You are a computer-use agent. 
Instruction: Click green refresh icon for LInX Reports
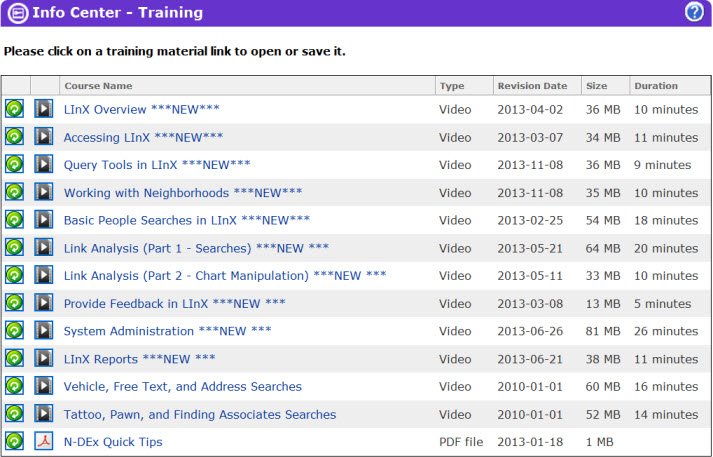tap(14, 359)
